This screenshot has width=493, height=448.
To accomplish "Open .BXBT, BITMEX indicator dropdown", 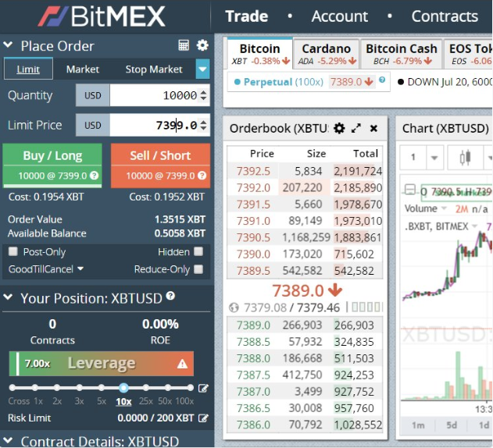I will tap(475, 226).
